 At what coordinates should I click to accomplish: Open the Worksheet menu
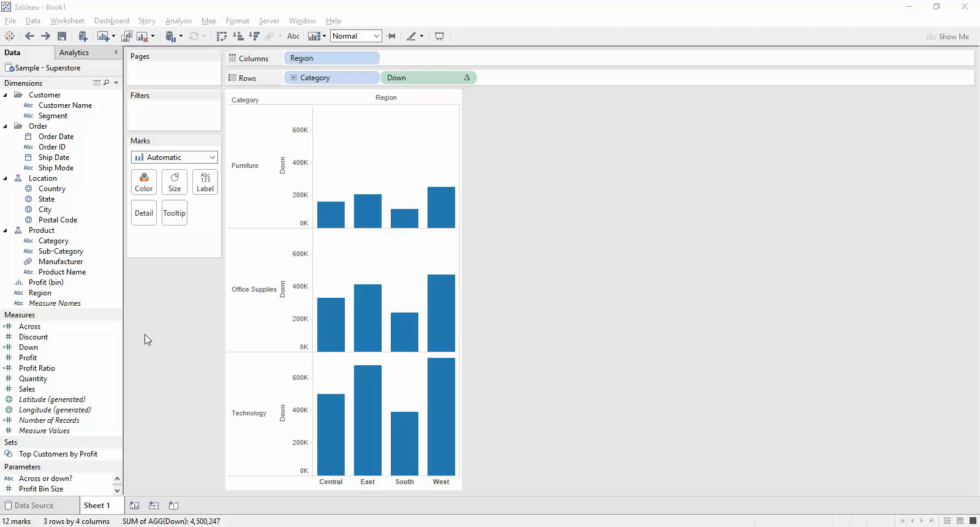tap(67, 21)
